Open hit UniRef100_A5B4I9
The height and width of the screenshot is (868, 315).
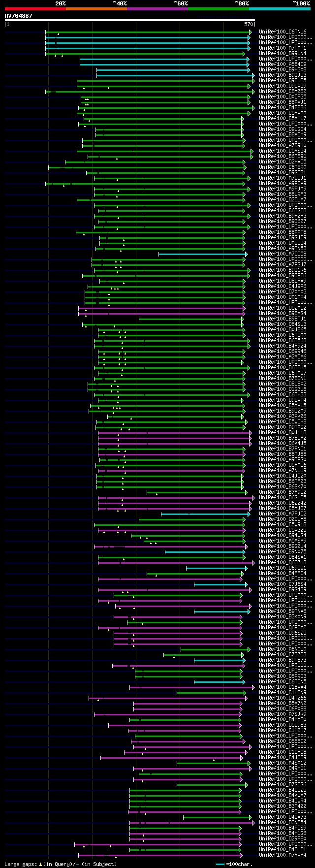[283, 64]
